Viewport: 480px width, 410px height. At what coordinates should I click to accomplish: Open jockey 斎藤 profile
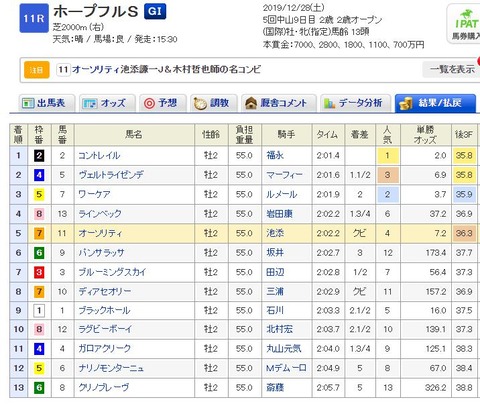(x=275, y=387)
